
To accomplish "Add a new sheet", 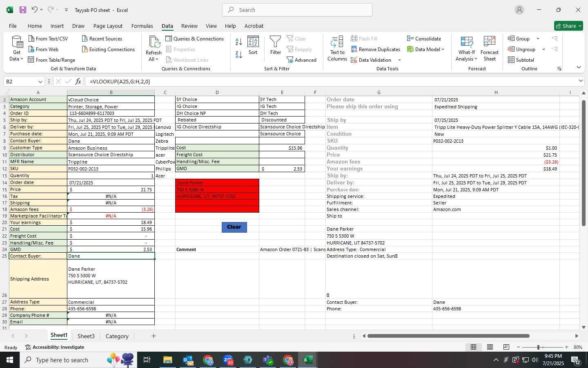I will [154, 336].
